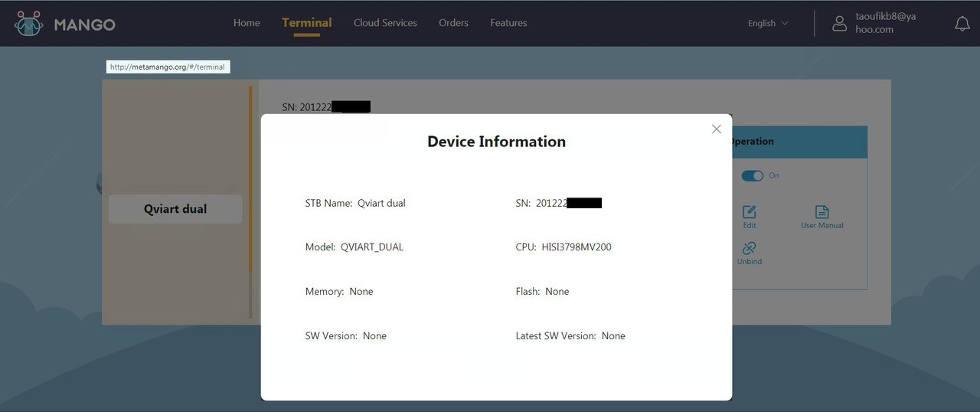Screen dimensions: 980x412
Task: Click the Model: QVIART_DUAL text
Action: 354,247
